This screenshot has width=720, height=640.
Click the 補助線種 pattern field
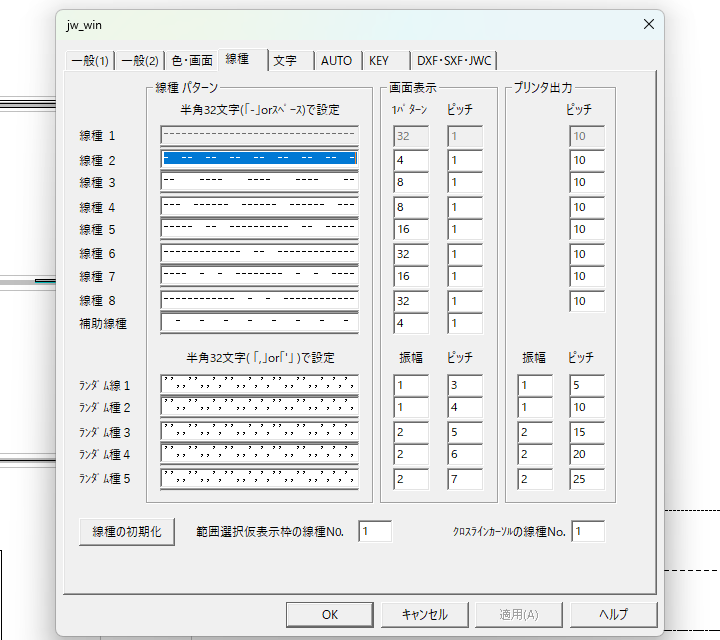tap(259, 322)
